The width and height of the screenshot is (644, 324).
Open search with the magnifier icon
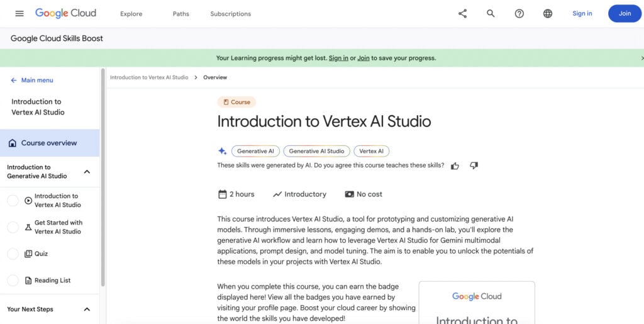tap(491, 14)
